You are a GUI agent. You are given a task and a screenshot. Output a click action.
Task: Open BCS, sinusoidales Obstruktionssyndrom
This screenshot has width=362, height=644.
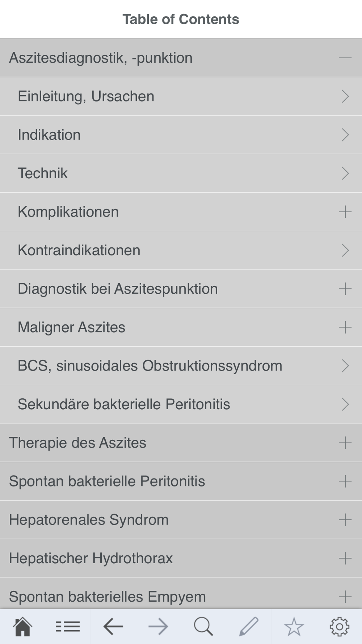click(x=181, y=366)
